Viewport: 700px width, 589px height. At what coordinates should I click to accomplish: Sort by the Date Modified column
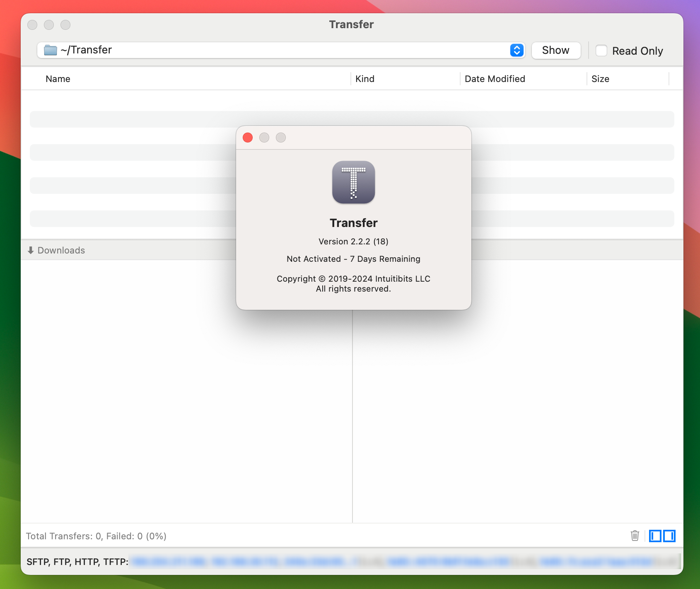pos(495,79)
